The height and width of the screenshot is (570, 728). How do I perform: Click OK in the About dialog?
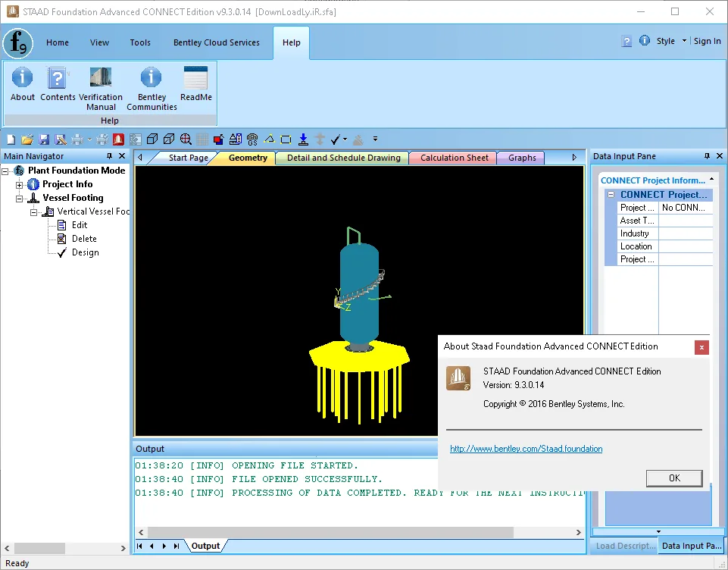tap(674, 478)
